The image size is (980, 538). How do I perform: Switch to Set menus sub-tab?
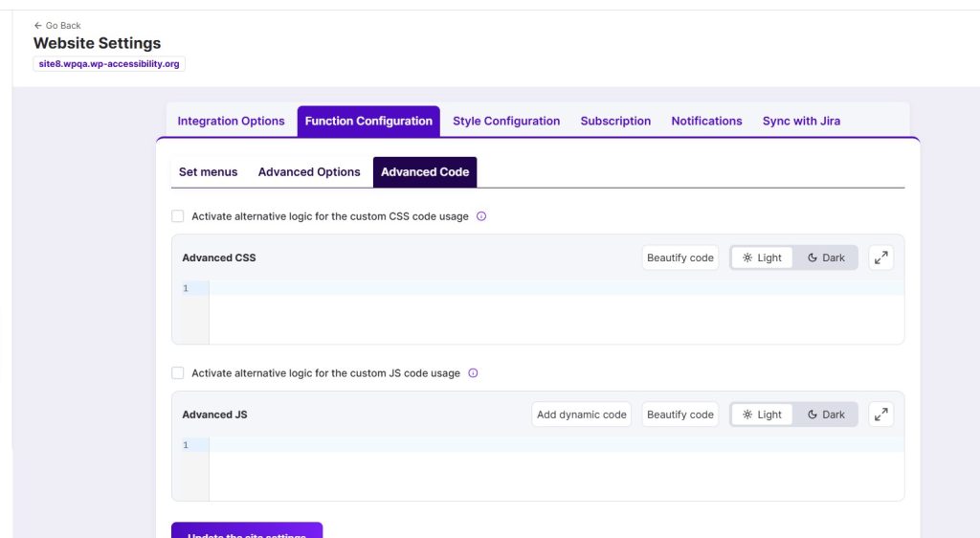pos(208,172)
